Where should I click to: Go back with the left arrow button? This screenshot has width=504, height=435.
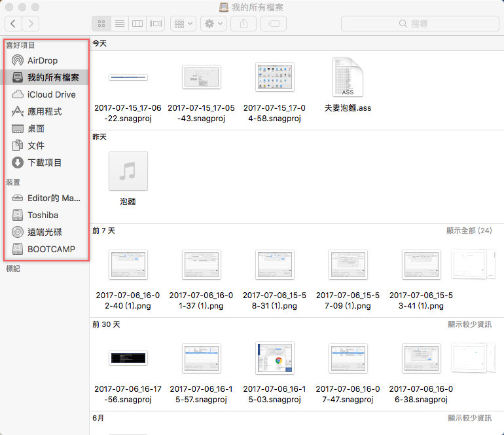click(13, 24)
